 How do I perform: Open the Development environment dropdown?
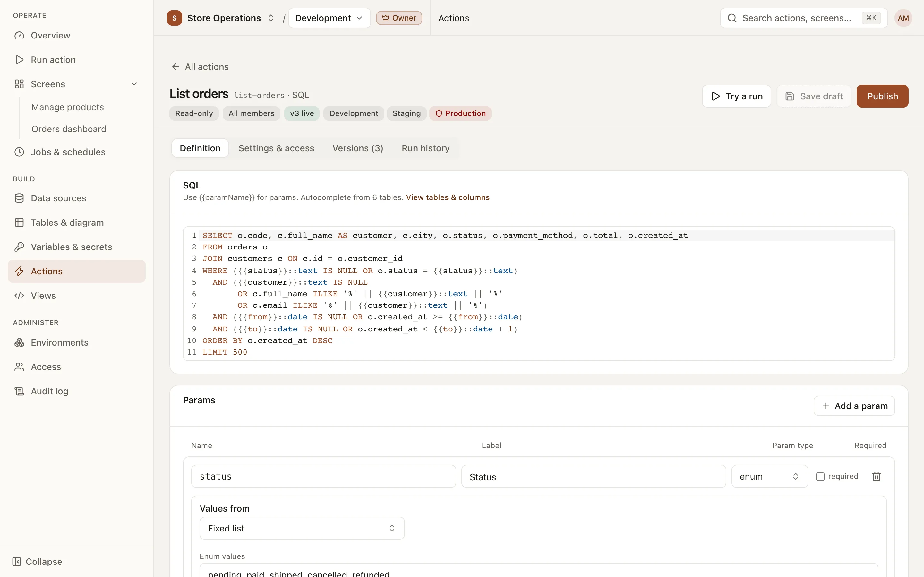click(329, 18)
